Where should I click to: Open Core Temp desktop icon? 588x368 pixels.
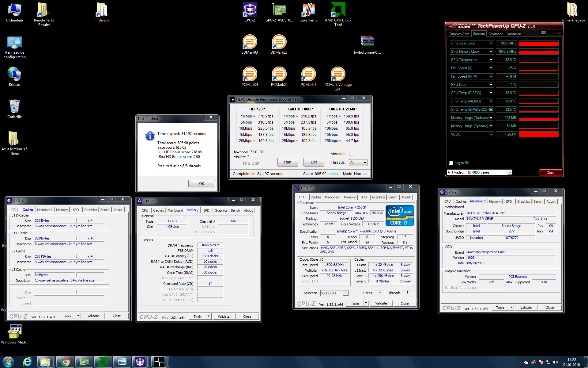point(308,12)
